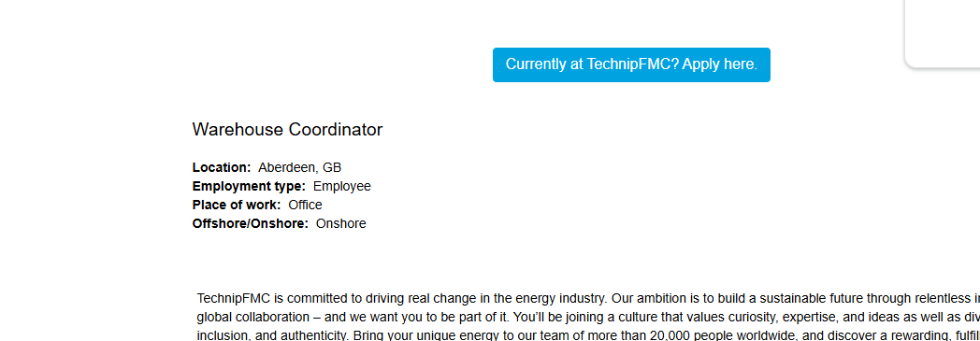Click the bold Location label

[222, 167]
